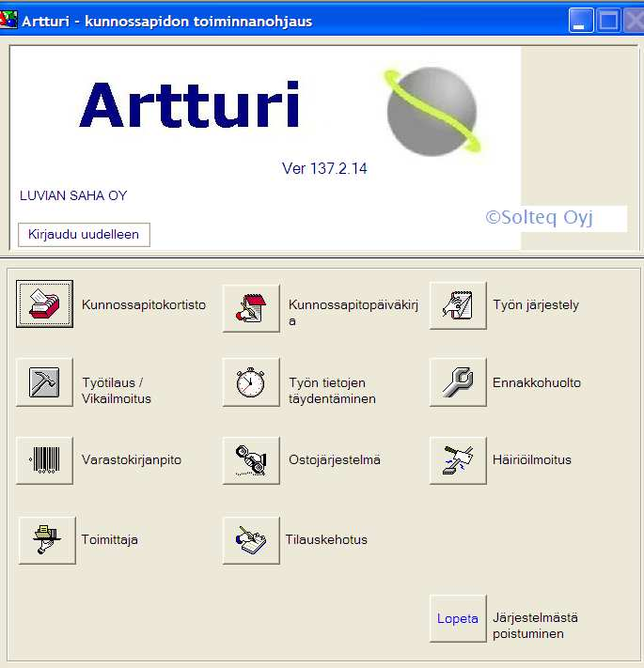Click the Häiriöilmoitus text label
This screenshot has width=644, height=668.
coord(532,459)
